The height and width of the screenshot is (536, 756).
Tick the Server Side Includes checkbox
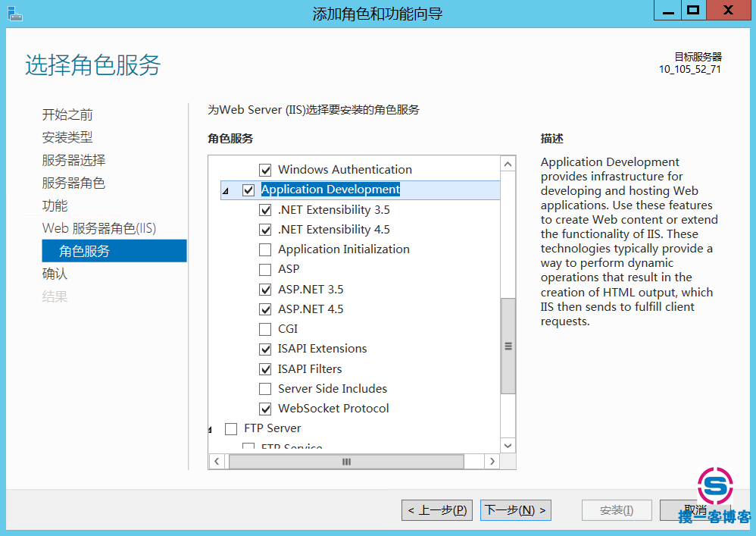point(265,389)
